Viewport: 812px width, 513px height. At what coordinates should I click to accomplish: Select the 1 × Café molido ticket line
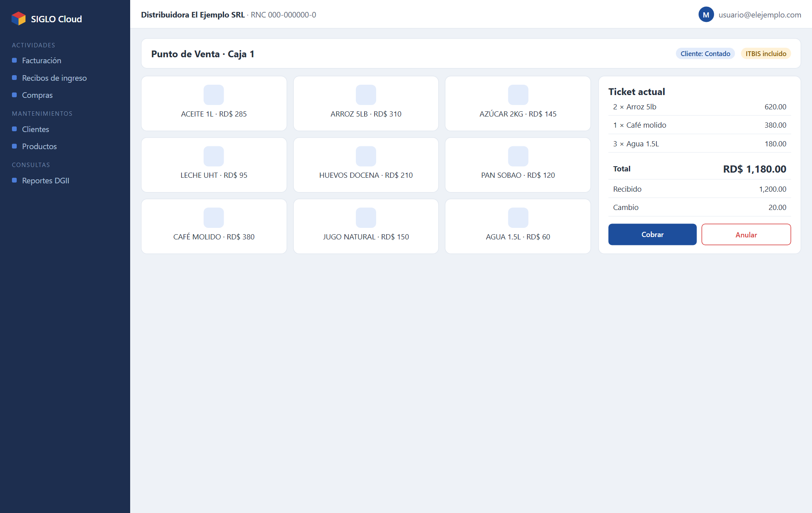(699, 125)
